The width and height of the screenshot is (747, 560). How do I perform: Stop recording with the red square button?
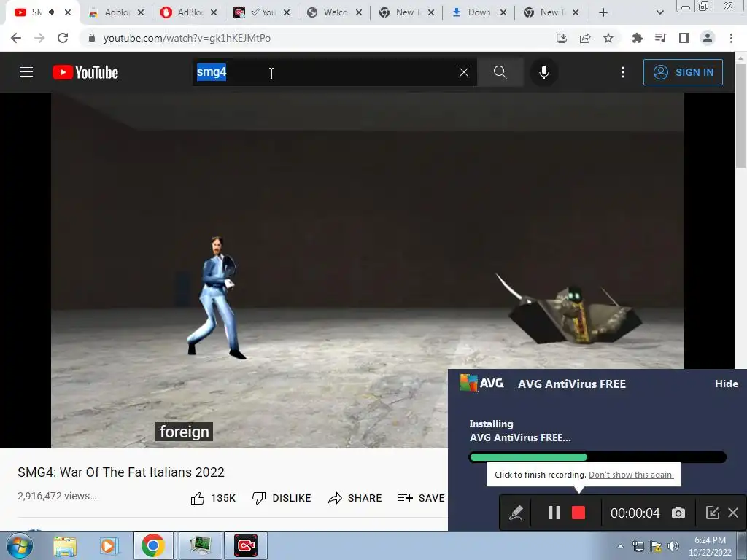tap(578, 513)
